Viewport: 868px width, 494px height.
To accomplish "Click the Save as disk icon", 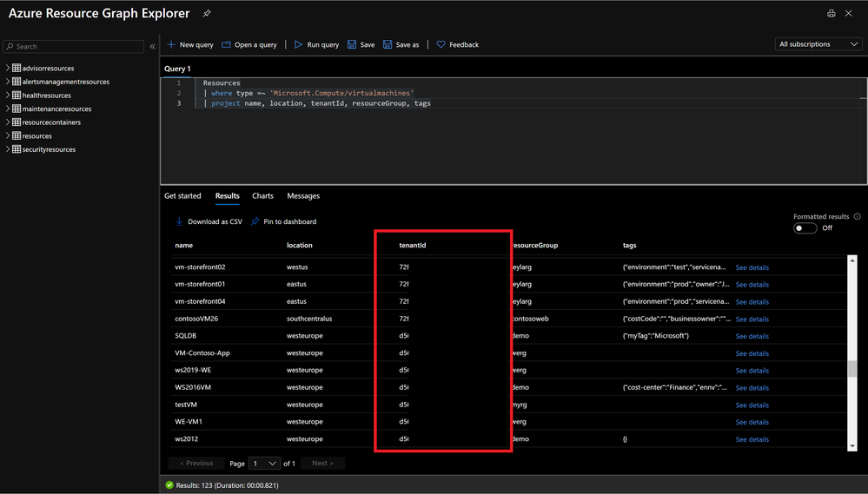I will click(388, 44).
